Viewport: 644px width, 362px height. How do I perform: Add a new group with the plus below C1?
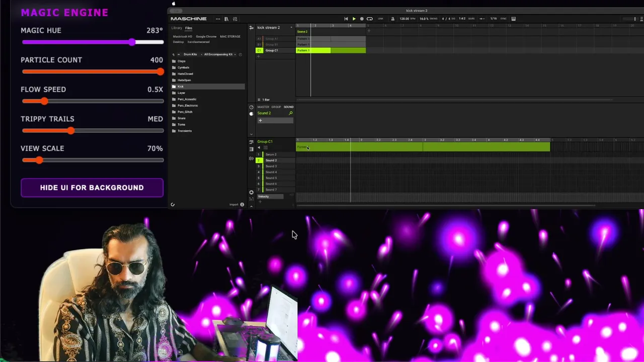[x=259, y=56]
